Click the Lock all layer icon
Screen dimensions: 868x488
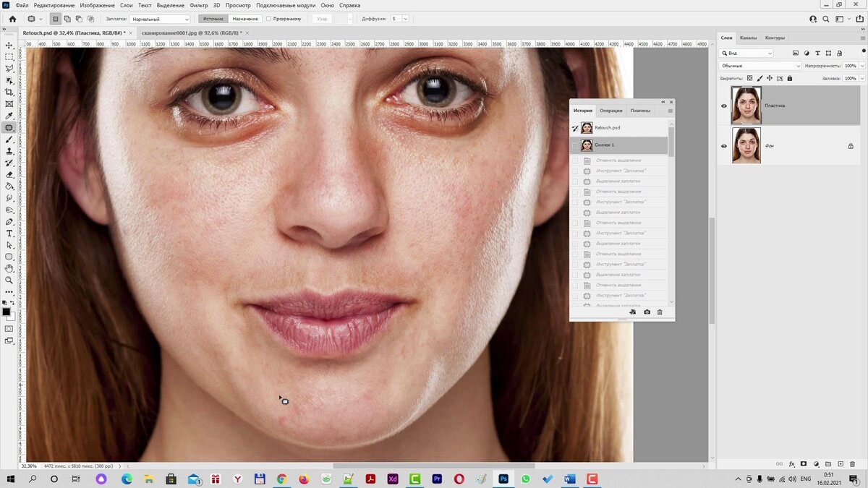(789, 78)
